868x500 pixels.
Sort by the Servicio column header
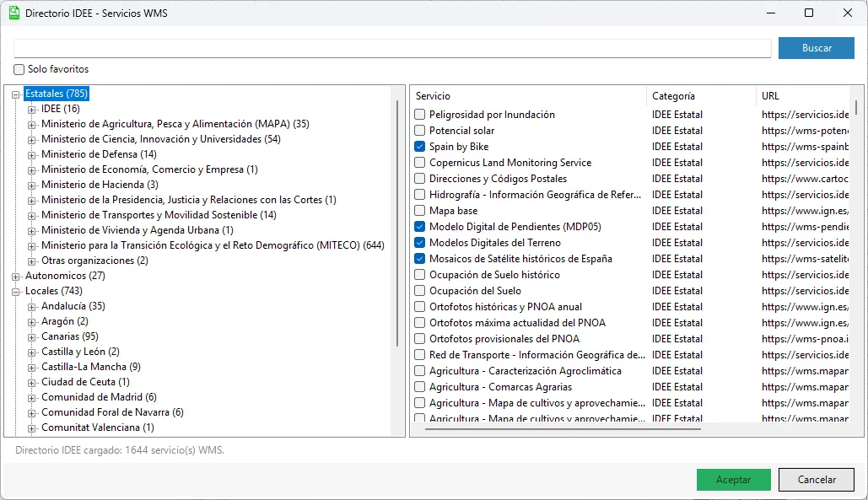(x=529, y=95)
